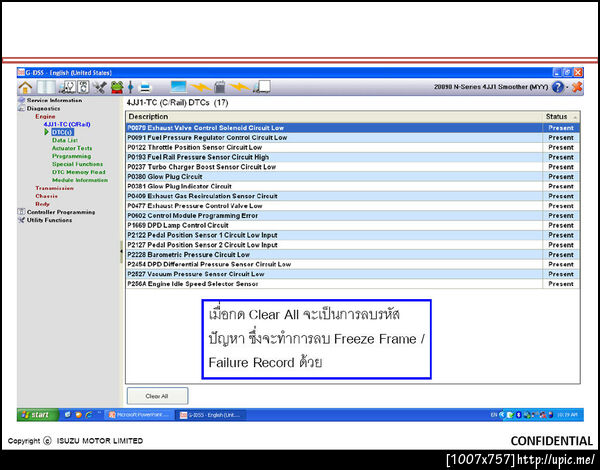Click the blue laptop screen connection icon
600x470 pixels.
click(178, 87)
